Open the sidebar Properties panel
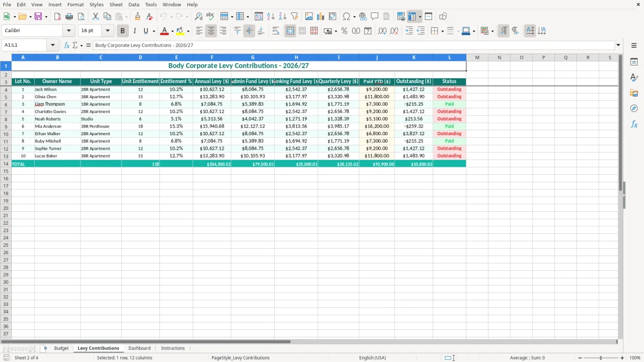 634,62
